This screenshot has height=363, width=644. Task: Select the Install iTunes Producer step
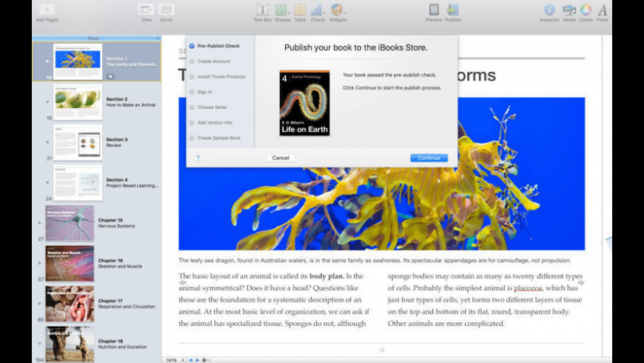[218, 76]
